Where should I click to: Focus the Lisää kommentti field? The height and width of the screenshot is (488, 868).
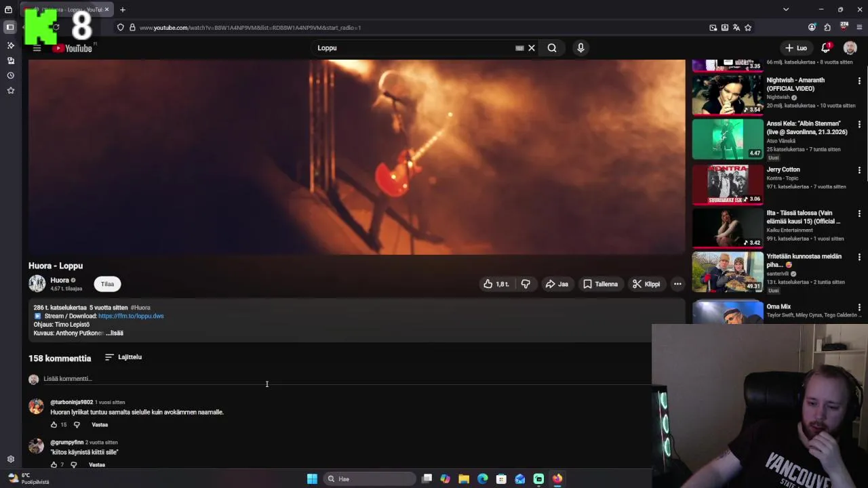[x=346, y=379]
